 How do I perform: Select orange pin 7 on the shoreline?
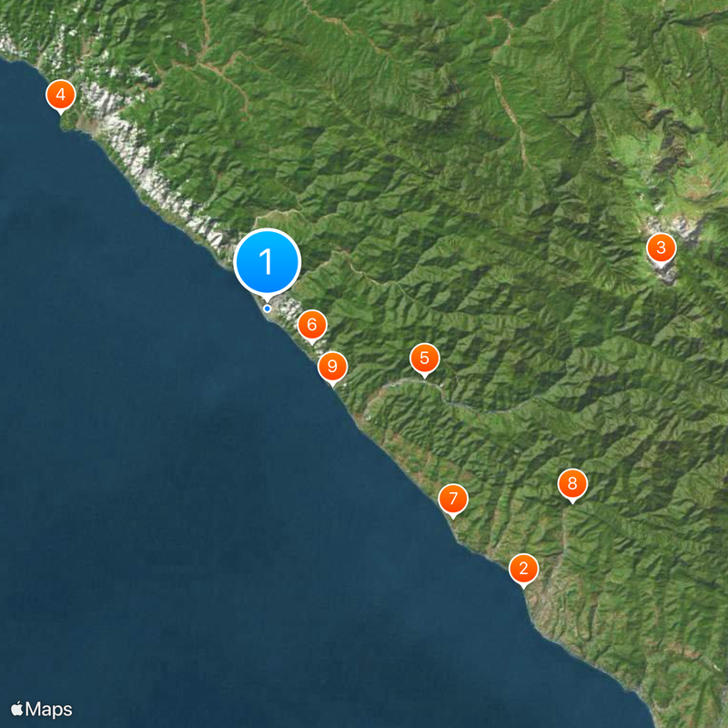pos(453,500)
